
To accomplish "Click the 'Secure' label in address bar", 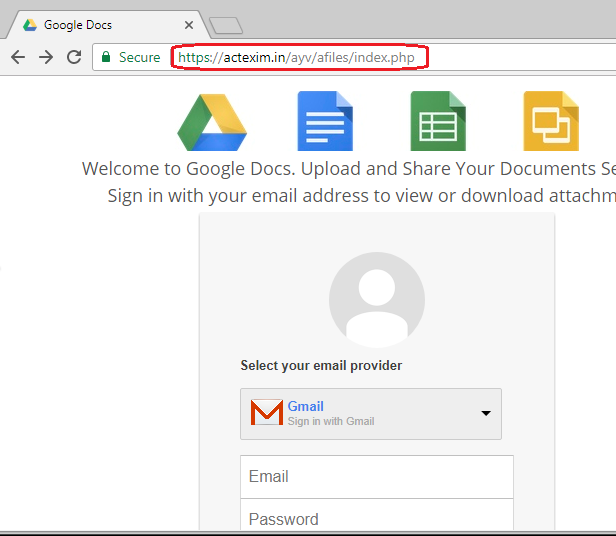I will [139, 57].
